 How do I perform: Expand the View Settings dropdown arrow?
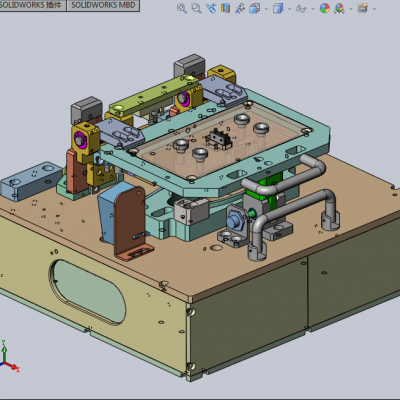[374, 9]
